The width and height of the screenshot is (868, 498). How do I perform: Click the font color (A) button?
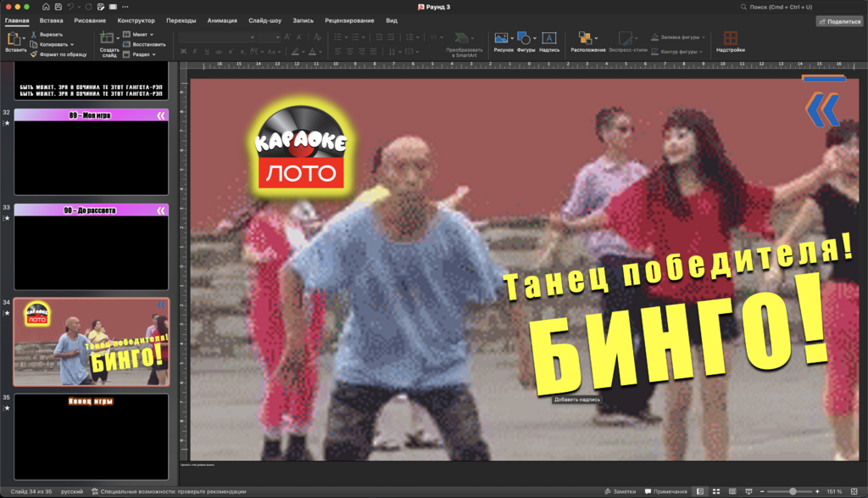312,52
